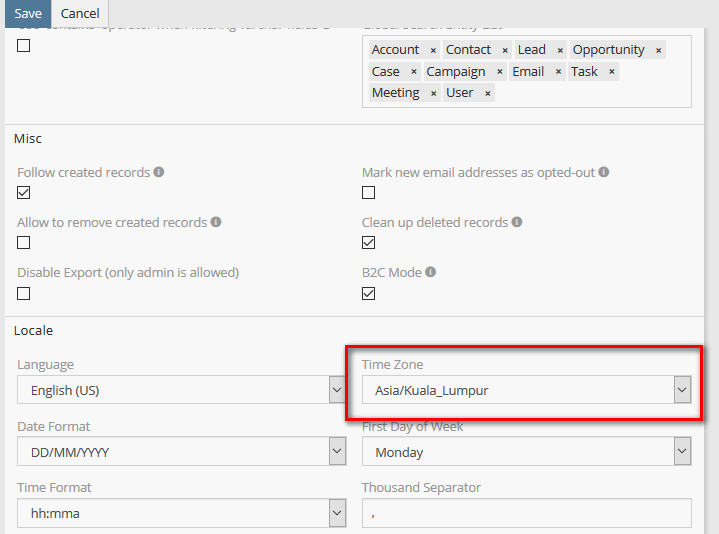Uncheck the Follow created records checkbox

[24, 193]
